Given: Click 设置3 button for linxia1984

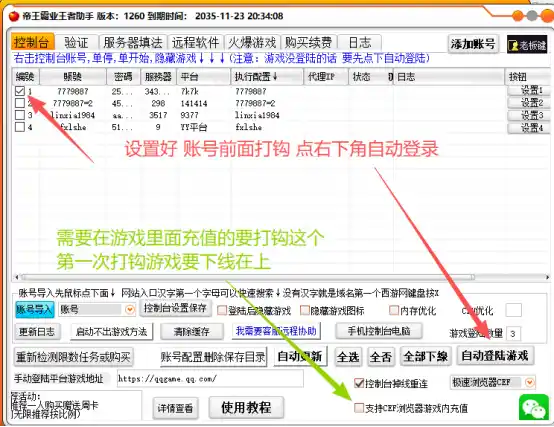Looking at the screenshot, I should point(529,115).
